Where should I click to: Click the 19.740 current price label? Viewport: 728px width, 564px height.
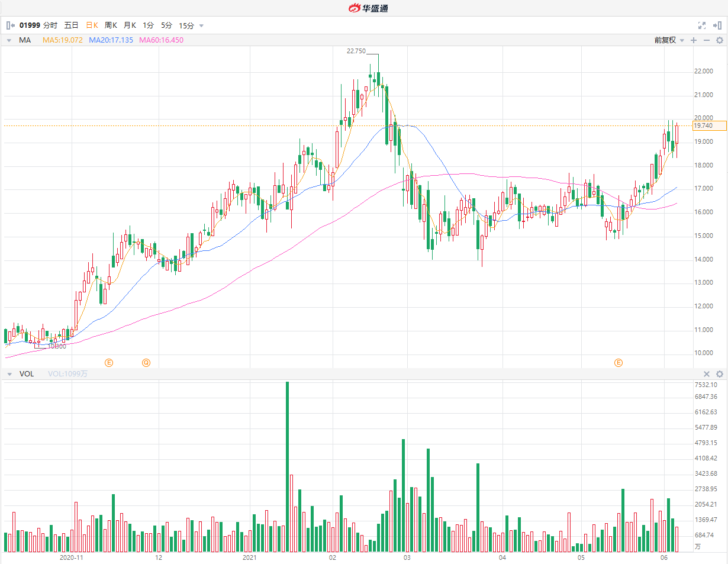703,126
